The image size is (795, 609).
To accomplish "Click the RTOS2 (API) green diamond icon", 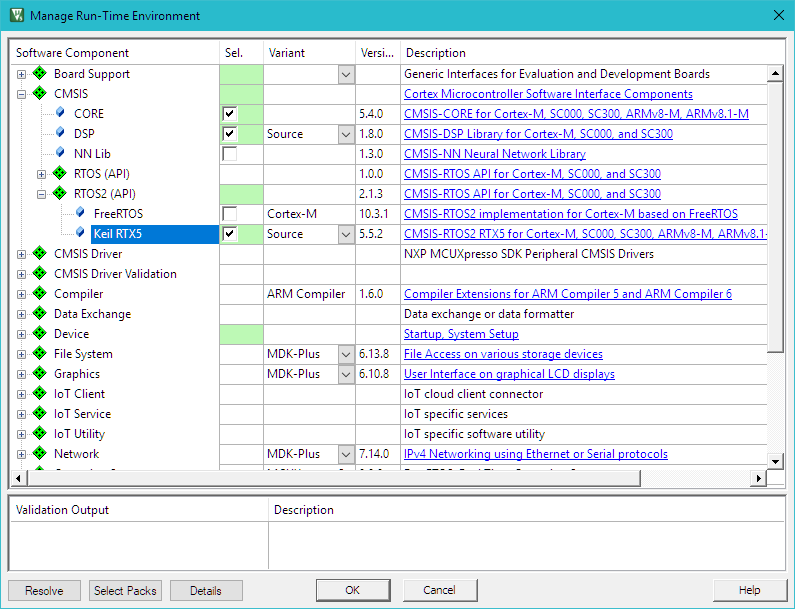I will tap(60, 193).
